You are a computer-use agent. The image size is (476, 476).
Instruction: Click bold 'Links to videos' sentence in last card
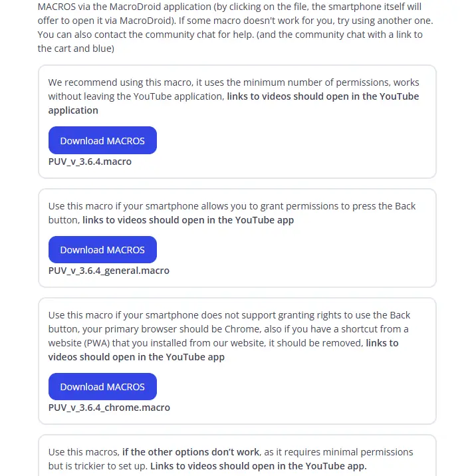coord(259,466)
